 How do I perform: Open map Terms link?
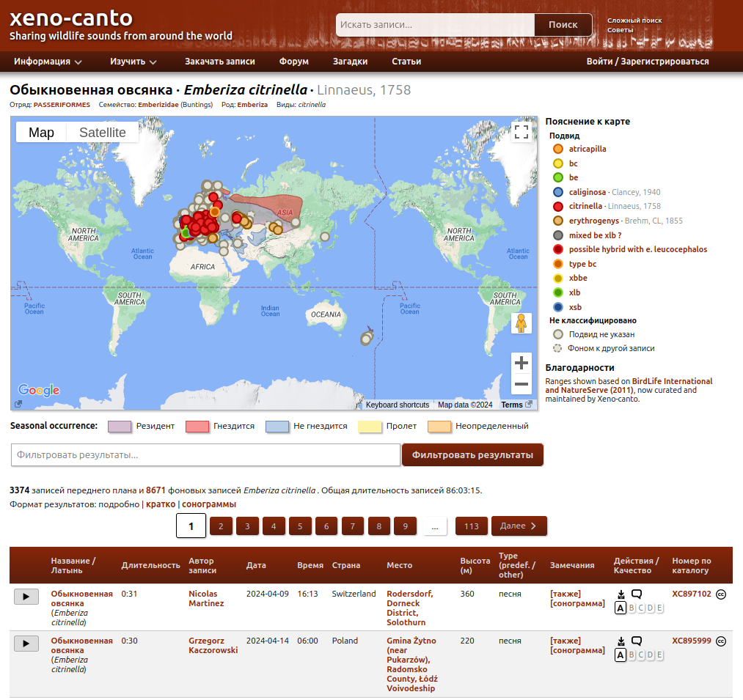pos(512,405)
